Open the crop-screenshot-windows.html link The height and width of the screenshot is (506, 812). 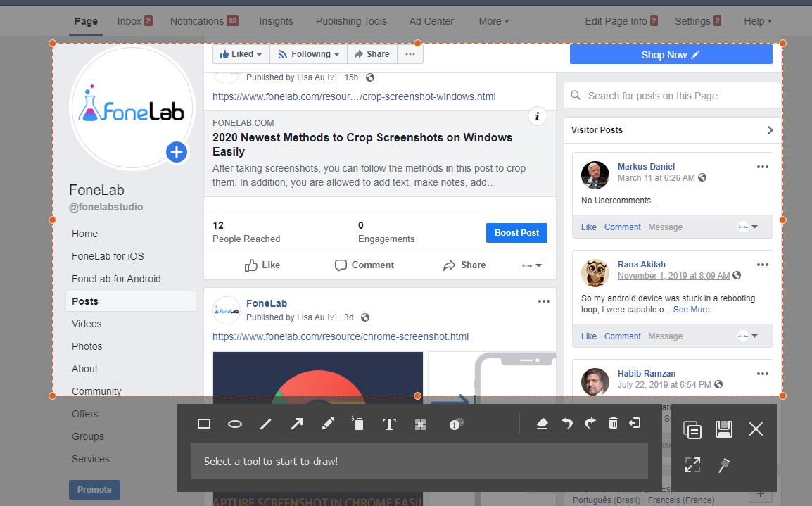(x=354, y=96)
